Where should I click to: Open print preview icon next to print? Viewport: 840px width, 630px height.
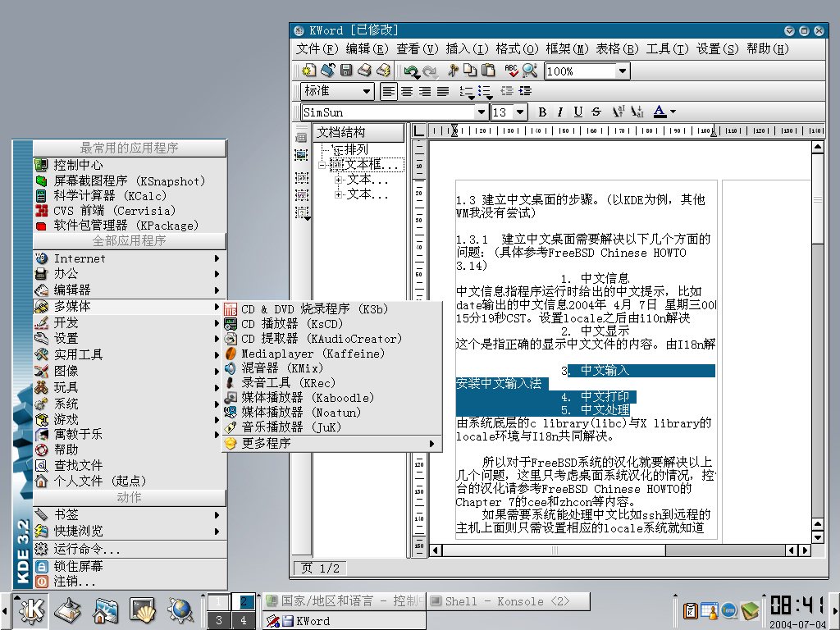[384, 71]
